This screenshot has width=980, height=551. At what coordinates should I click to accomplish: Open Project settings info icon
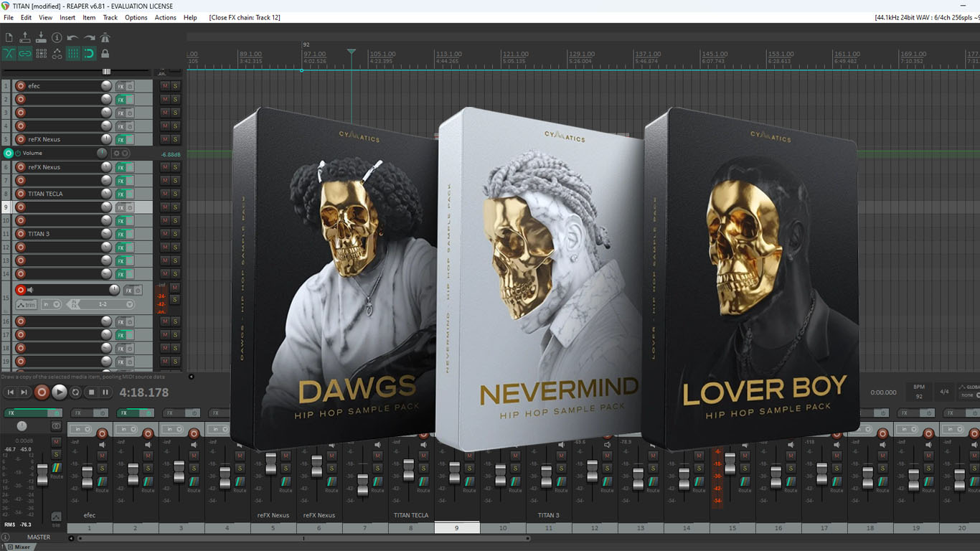(x=57, y=38)
